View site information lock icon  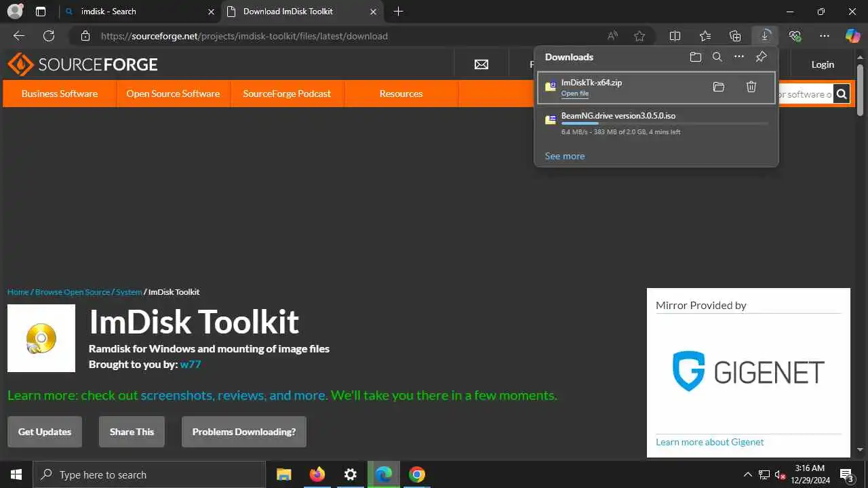85,36
